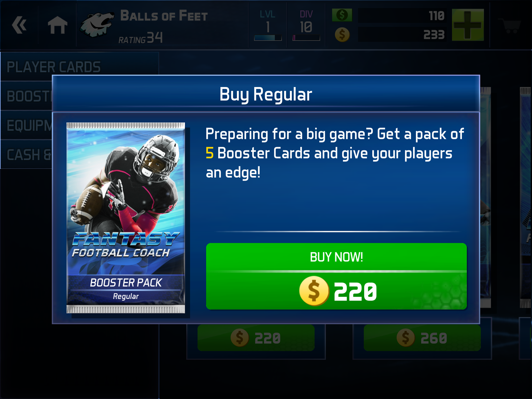
Task: Tap the 220 coin price button below
Action: [x=256, y=338]
